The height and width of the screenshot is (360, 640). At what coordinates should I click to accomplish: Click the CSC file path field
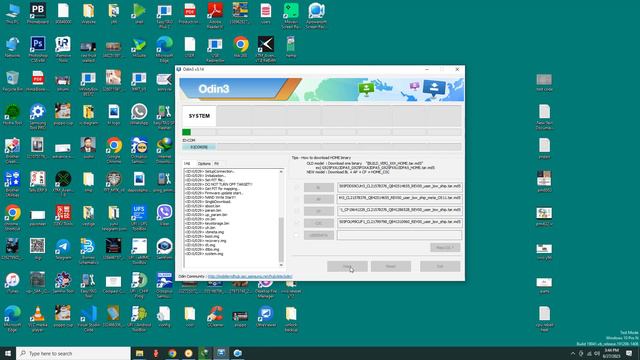[399, 223]
